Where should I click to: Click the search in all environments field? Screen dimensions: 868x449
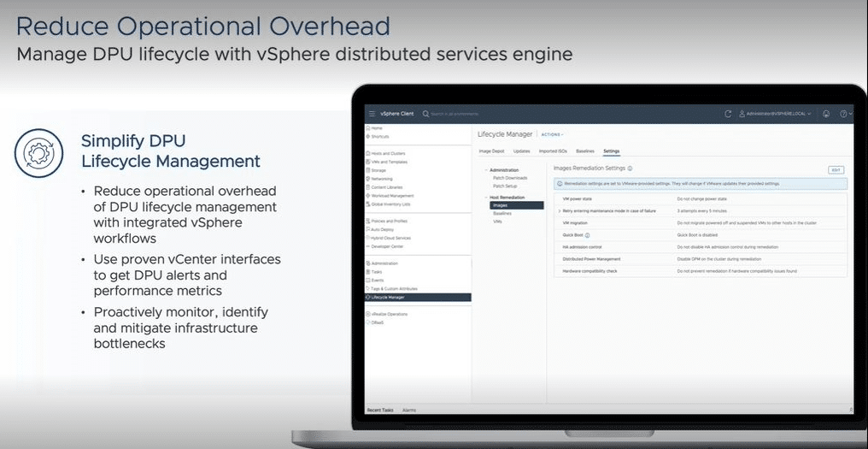(x=455, y=114)
